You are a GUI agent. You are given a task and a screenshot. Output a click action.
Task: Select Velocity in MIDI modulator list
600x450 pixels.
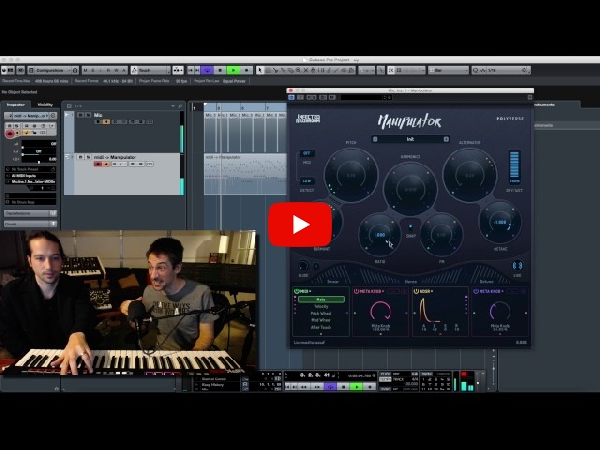(x=321, y=307)
